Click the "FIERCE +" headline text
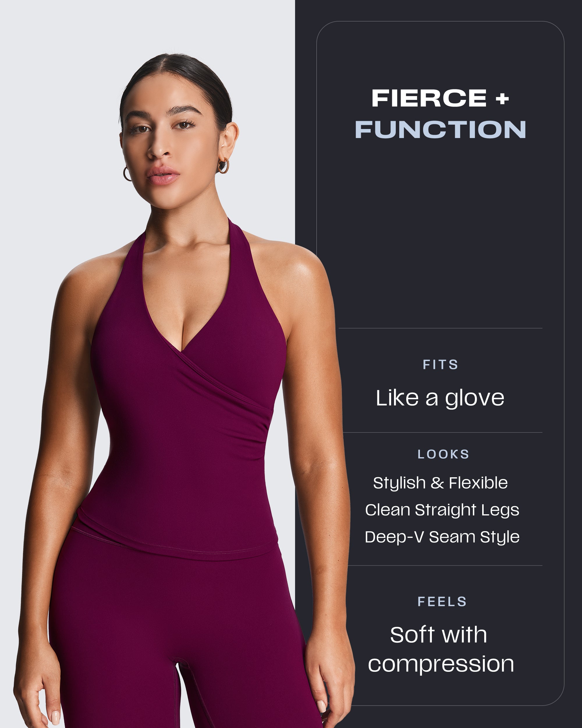582x728 pixels. point(440,98)
